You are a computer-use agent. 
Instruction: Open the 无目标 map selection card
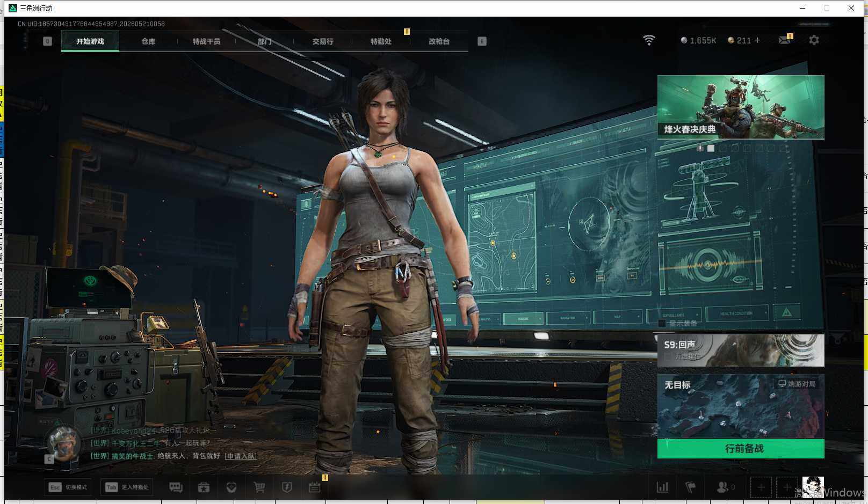coord(741,406)
